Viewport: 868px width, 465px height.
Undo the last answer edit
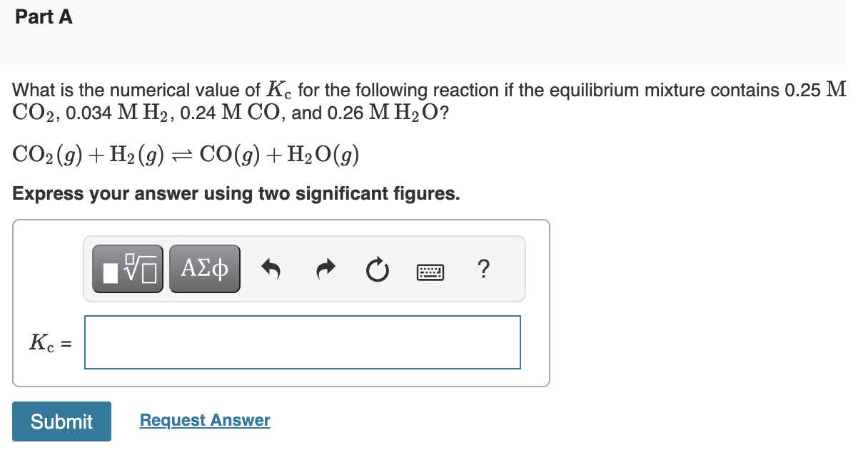[x=272, y=269]
